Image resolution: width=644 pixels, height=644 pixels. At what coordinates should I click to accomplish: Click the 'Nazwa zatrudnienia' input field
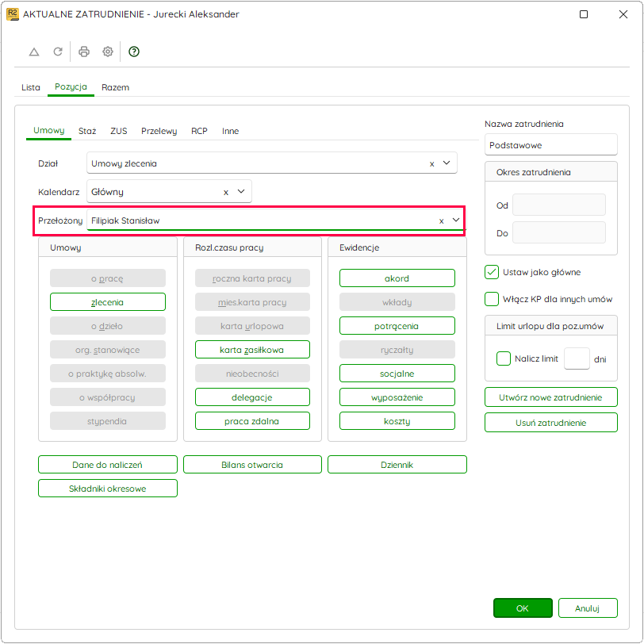coord(550,145)
